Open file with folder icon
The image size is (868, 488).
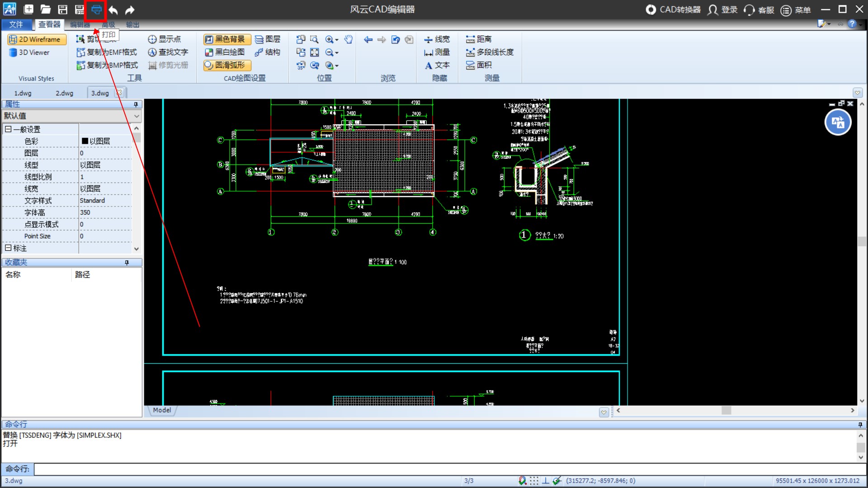45,9
